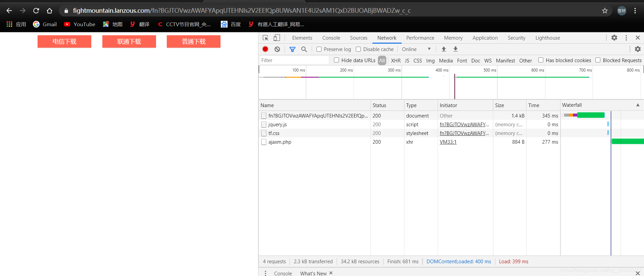Viewport: 644px width, 276px height.
Task: Click the 普通下载 button
Action: 194,42
